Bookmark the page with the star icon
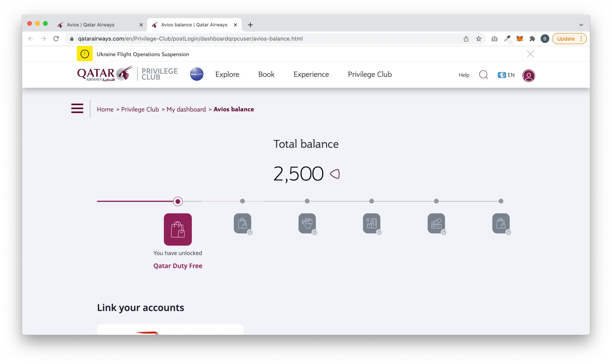This screenshot has width=612, height=364. [479, 39]
